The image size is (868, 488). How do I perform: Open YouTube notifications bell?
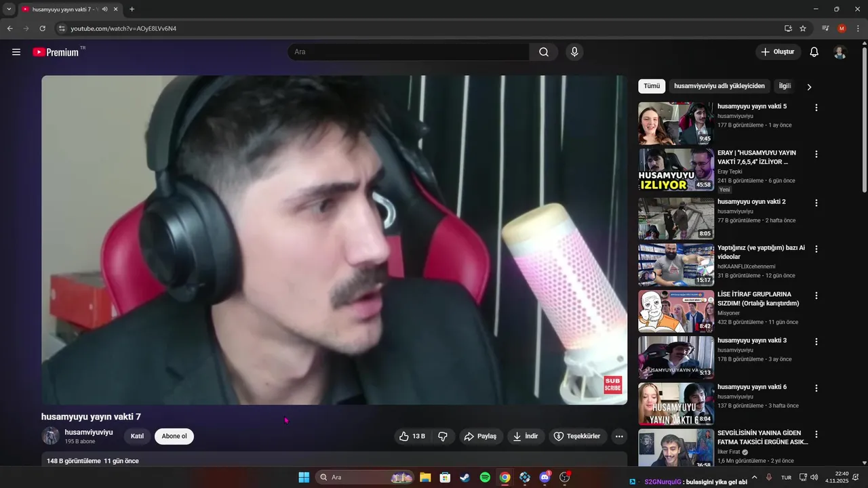click(814, 52)
